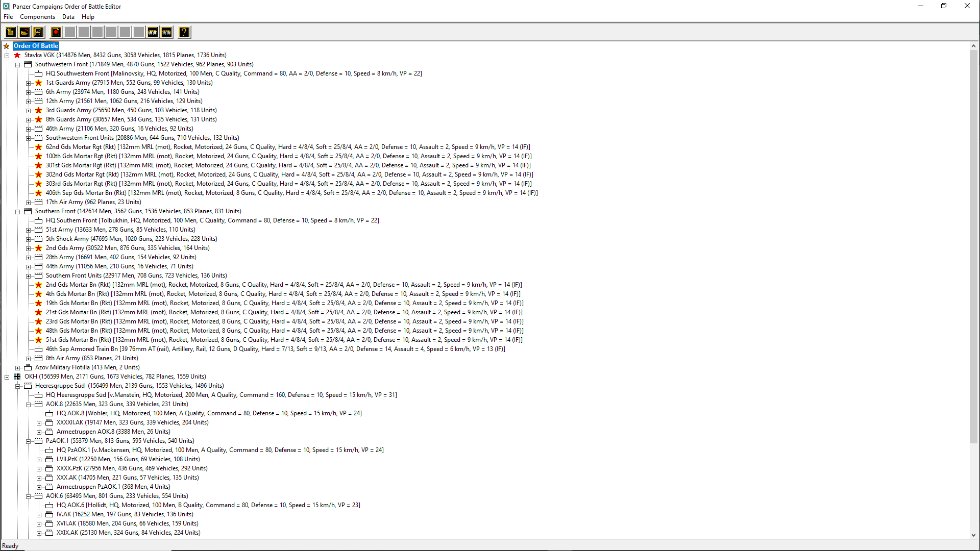Expand the 1st Guards Army node
980x551 pixels.
29,83
